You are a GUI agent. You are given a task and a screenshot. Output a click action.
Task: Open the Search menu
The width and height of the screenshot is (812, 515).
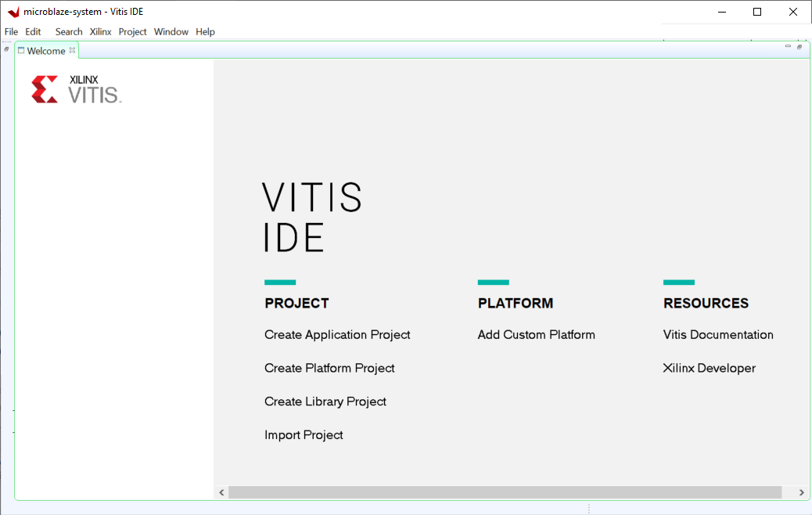coord(69,31)
